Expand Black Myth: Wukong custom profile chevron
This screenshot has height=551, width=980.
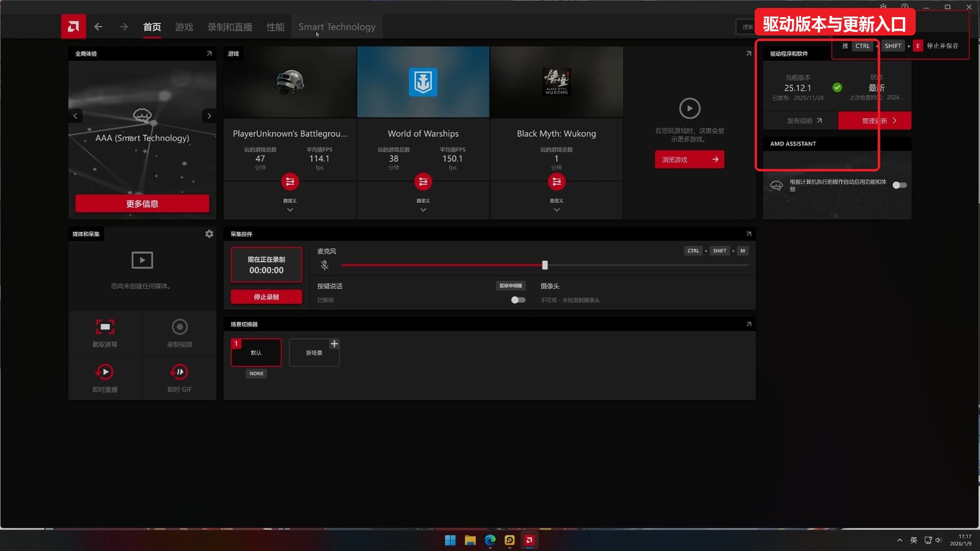tap(556, 210)
